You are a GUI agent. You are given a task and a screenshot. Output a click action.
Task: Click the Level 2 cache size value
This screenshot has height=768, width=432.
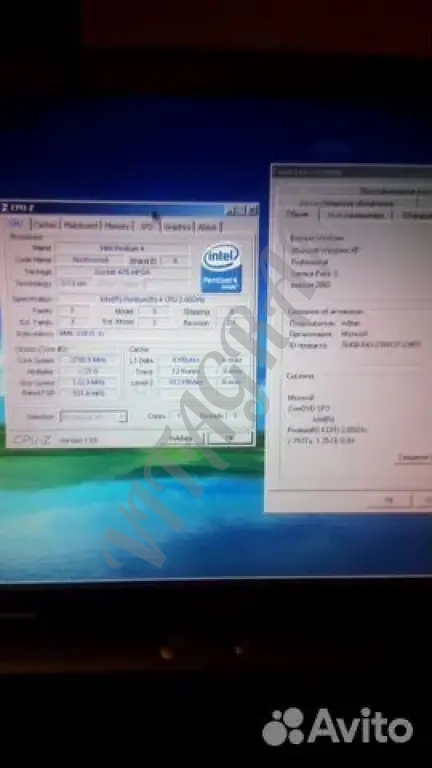click(x=186, y=382)
